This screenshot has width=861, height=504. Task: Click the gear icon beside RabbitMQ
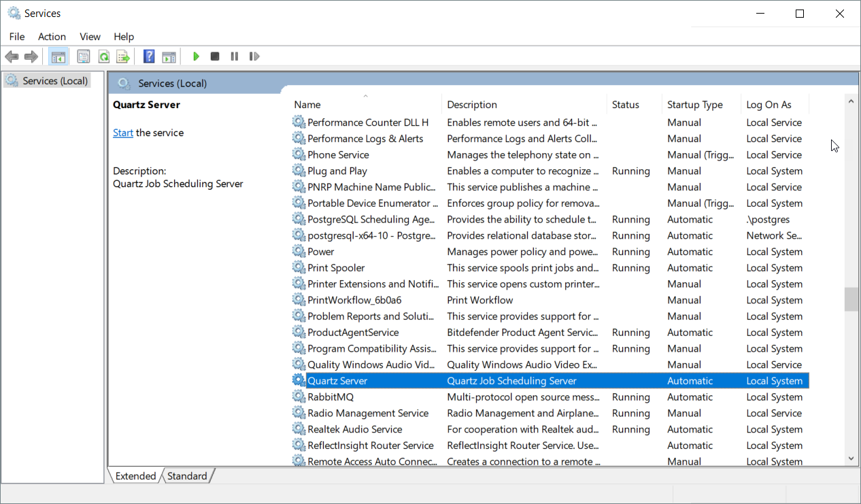pyautogui.click(x=299, y=397)
